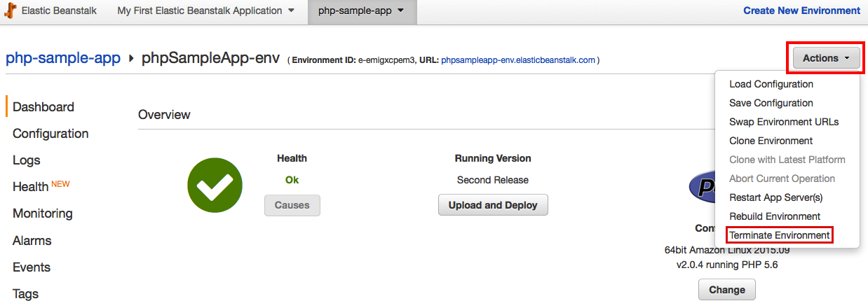
Task: Open Monitoring in the sidebar
Action: click(x=43, y=213)
